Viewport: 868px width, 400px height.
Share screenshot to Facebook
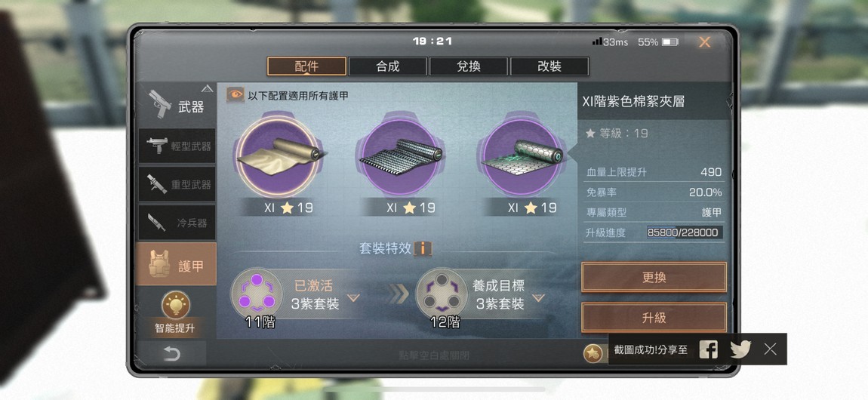tap(708, 349)
